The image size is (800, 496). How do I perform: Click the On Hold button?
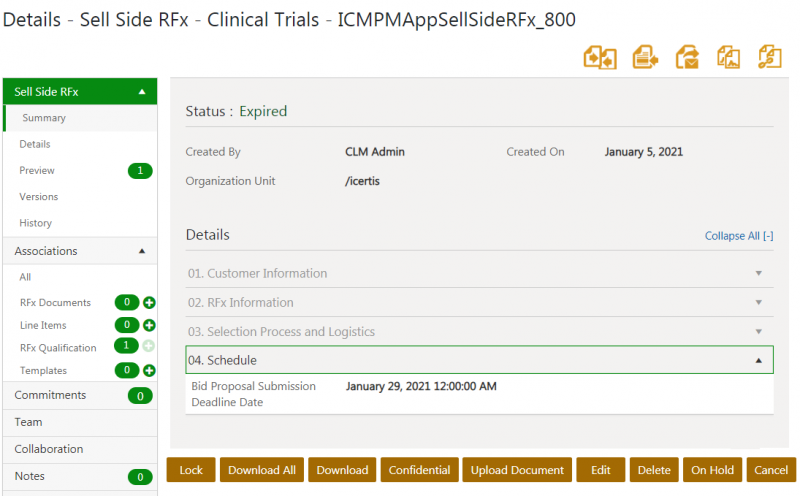712,470
